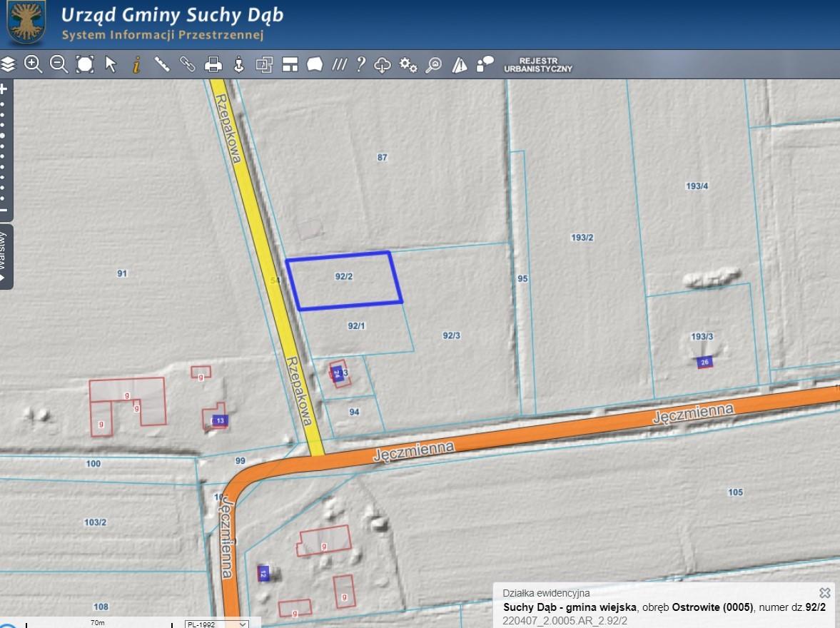This screenshot has height=628, width=840.
Task: Click parcel label 92/3 on map
Action: click(x=451, y=335)
